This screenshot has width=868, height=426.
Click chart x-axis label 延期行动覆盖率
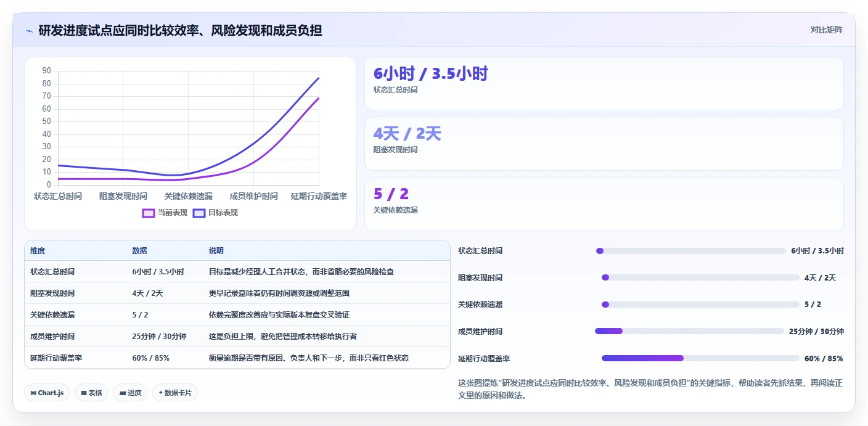point(319,196)
